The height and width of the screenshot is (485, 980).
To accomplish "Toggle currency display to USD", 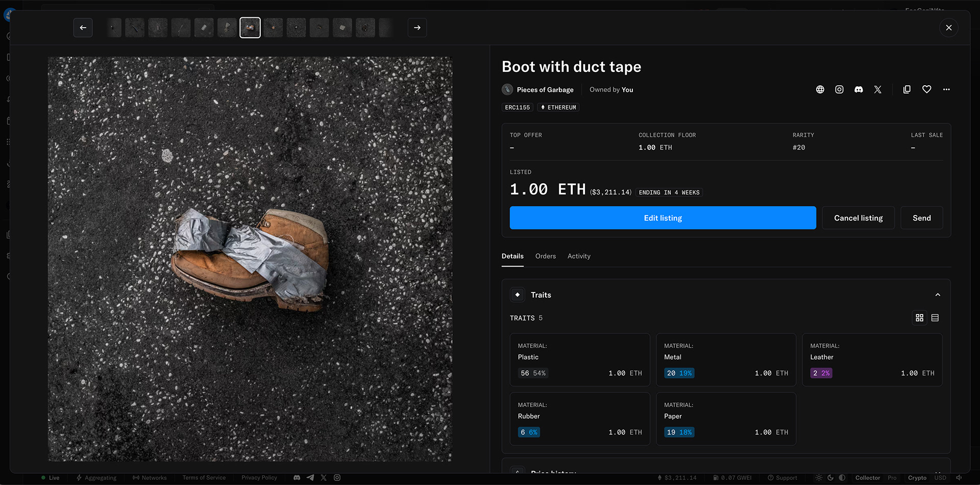I will (x=940, y=478).
